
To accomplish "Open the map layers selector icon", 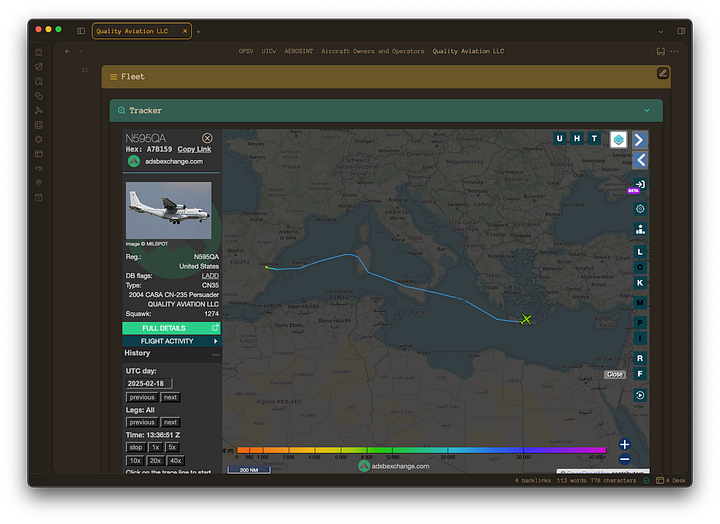I will [618, 140].
